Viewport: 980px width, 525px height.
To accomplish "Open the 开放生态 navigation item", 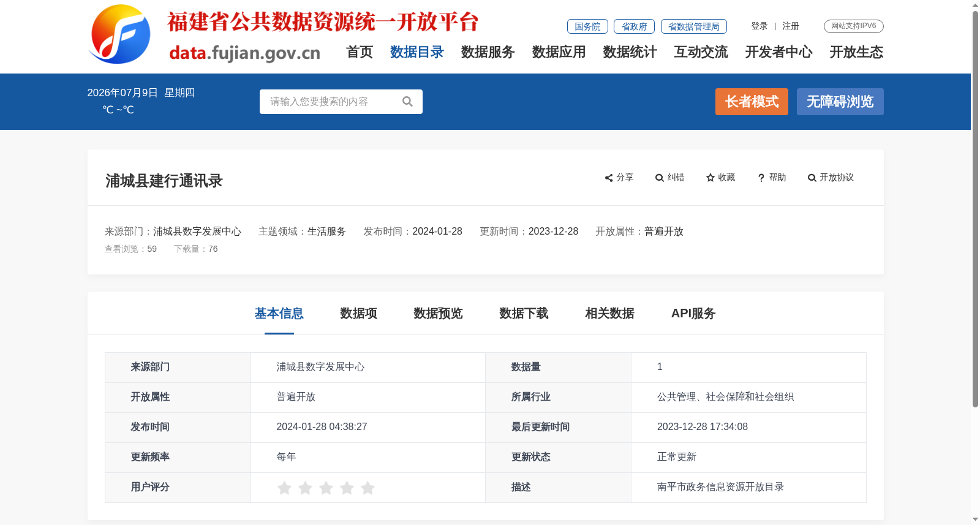I will point(857,52).
